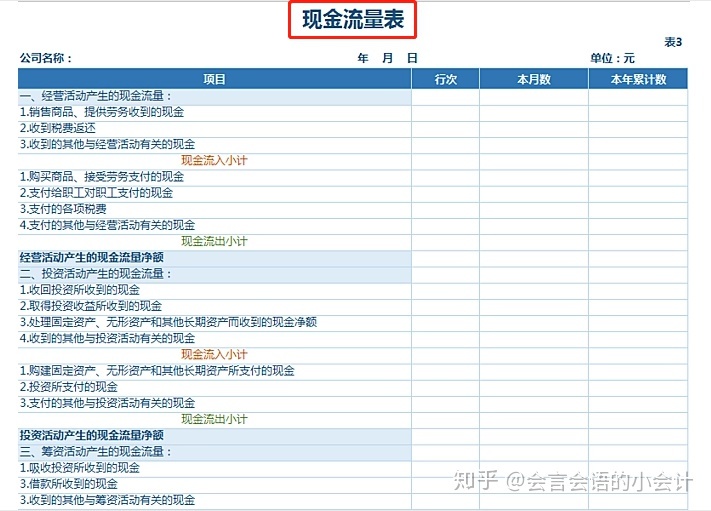The width and height of the screenshot is (711, 511).
Task: Select row 2.收到税费返还
Action: coord(353,129)
